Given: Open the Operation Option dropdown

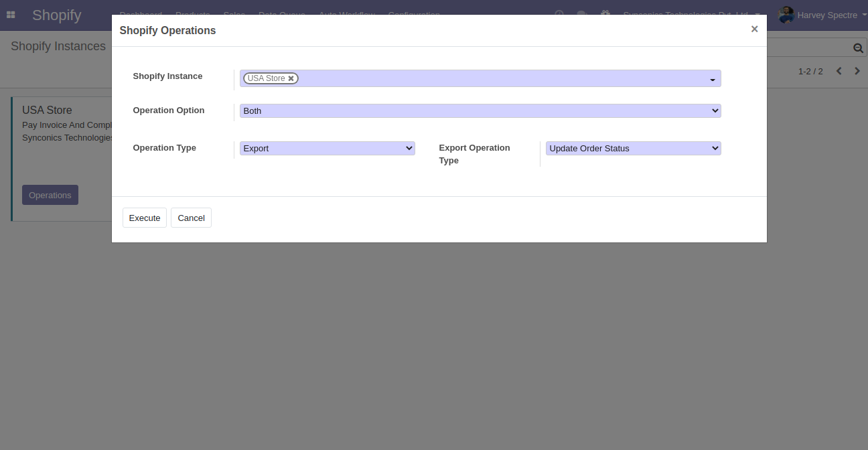Looking at the screenshot, I should pos(480,111).
